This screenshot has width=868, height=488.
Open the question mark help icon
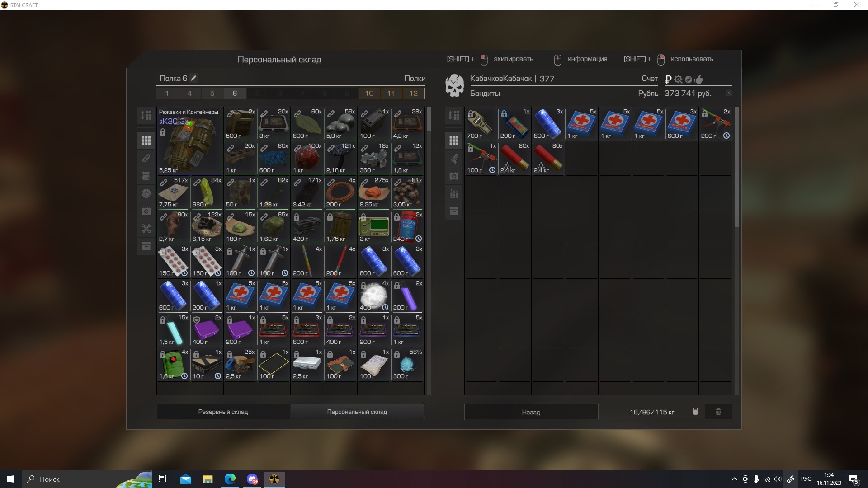click(729, 93)
